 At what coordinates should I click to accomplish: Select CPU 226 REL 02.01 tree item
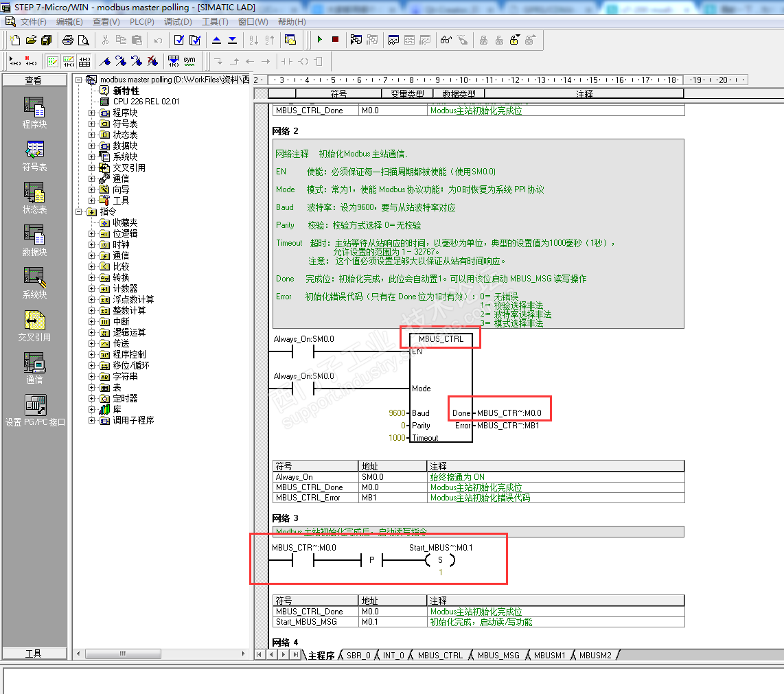coord(146,102)
